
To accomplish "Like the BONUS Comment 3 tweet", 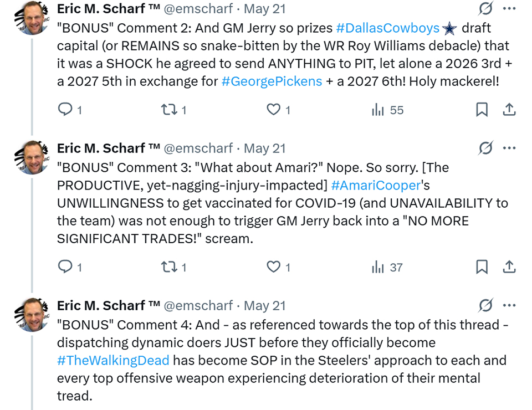I will 273,267.
